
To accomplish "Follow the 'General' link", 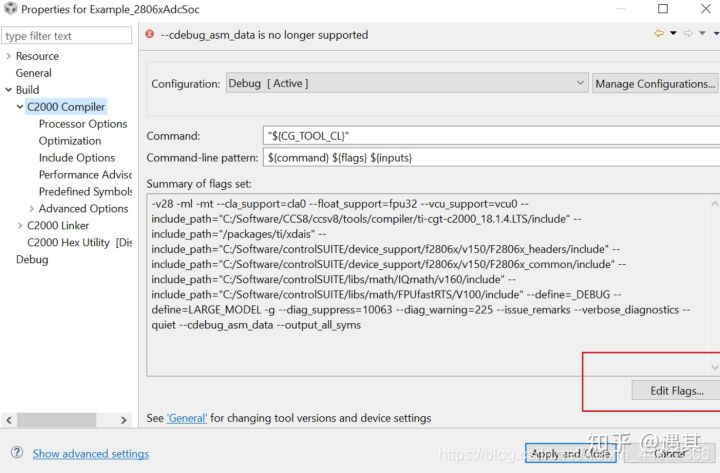I will coord(187,418).
